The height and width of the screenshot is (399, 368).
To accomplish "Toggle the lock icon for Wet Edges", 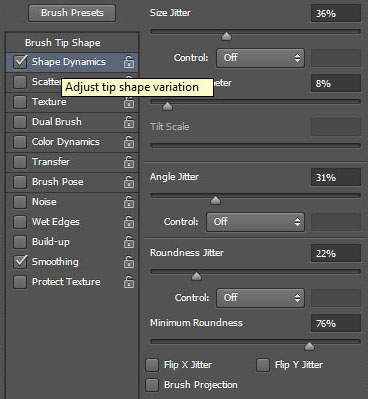I will (129, 222).
